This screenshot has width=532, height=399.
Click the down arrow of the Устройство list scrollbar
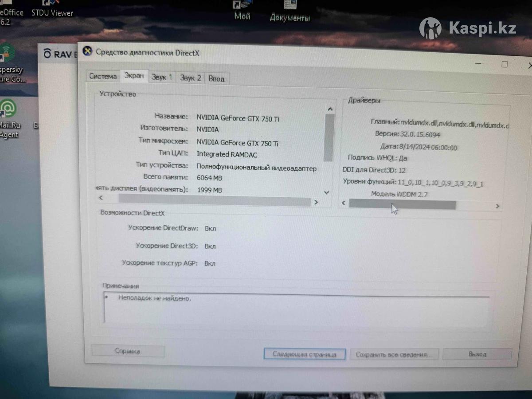click(x=327, y=192)
